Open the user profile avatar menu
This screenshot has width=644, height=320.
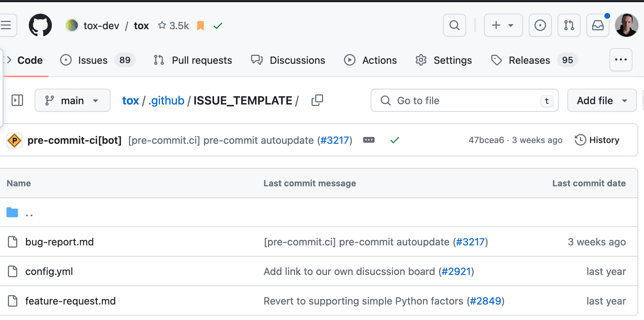[x=626, y=25]
